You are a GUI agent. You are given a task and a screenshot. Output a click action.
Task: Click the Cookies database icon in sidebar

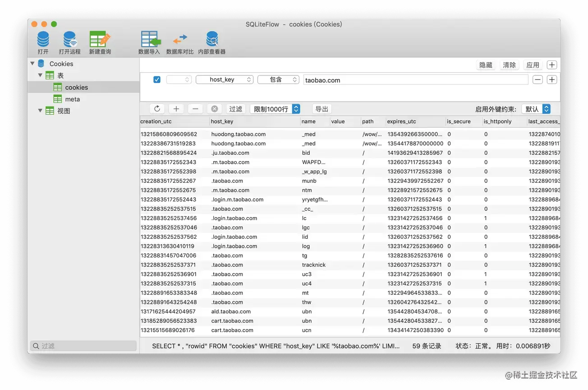pos(41,64)
